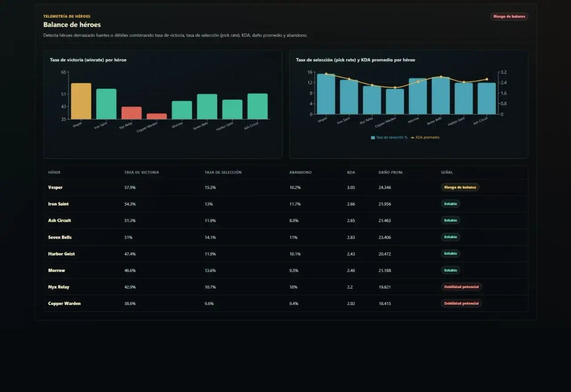Click the Daño prom. column header
The width and height of the screenshot is (571, 392).
[x=391, y=172]
